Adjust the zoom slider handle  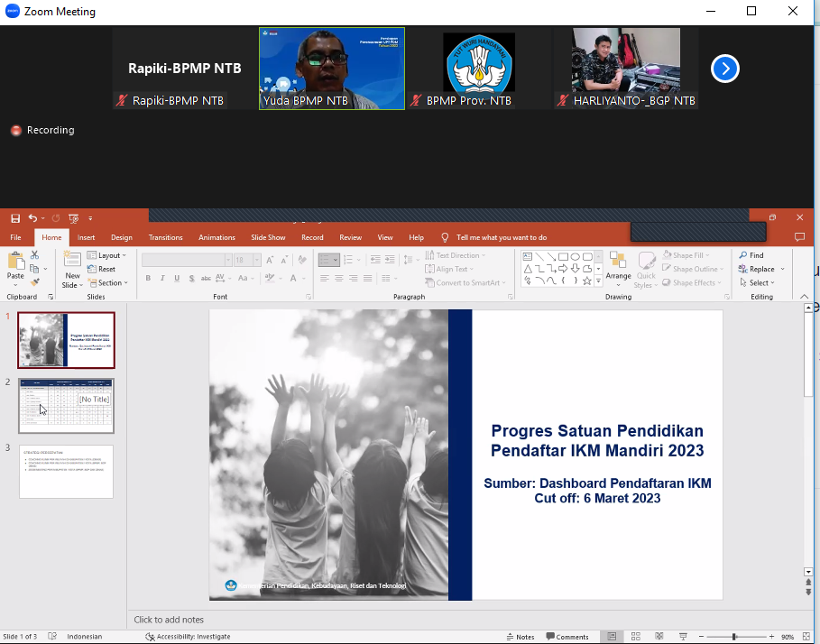[x=734, y=637]
